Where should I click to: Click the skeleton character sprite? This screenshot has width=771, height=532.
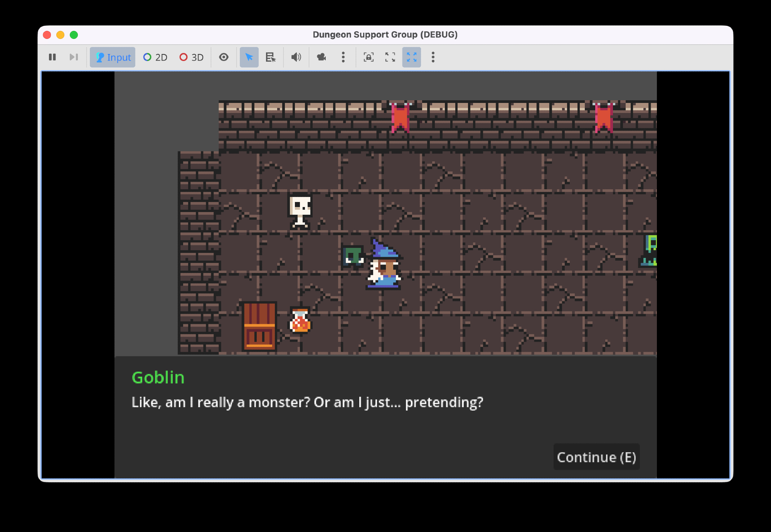pyautogui.click(x=300, y=211)
